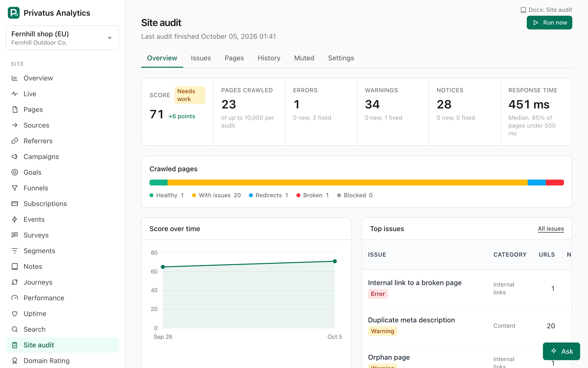The height and width of the screenshot is (368, 588).
Task: Select the Pages document icon in sidebar
Action: point(15,109)
